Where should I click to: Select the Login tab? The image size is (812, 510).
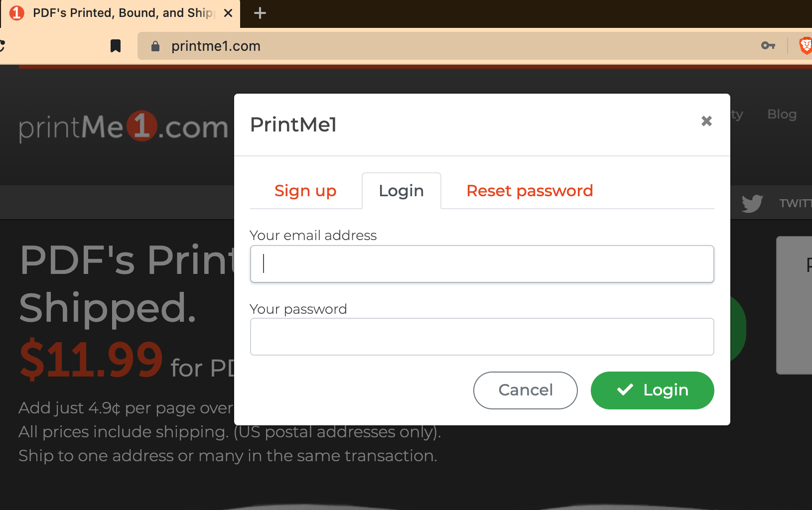401,191
